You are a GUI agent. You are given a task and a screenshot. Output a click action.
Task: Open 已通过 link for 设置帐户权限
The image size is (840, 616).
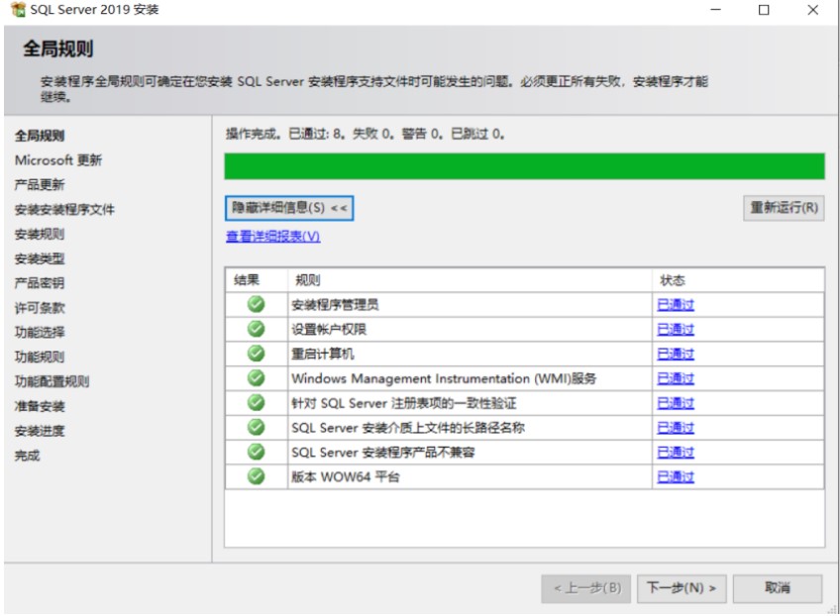(676, 330)
